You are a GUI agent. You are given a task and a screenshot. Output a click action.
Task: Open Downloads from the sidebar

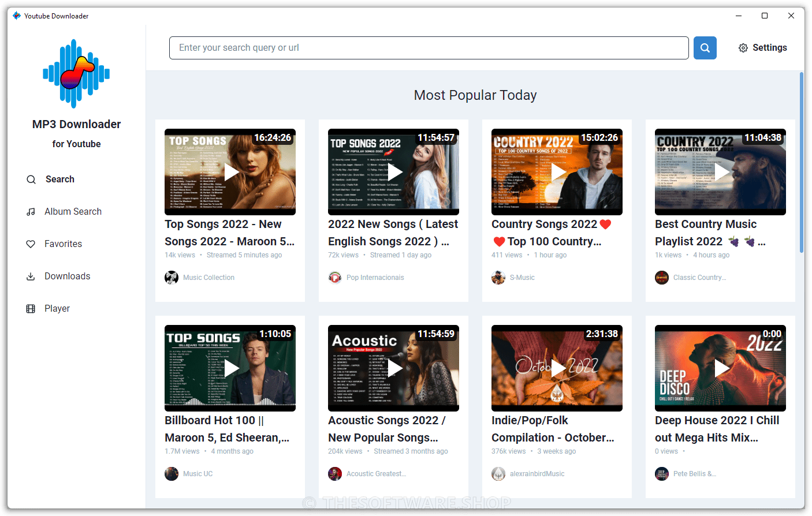(x=67, y=276)
